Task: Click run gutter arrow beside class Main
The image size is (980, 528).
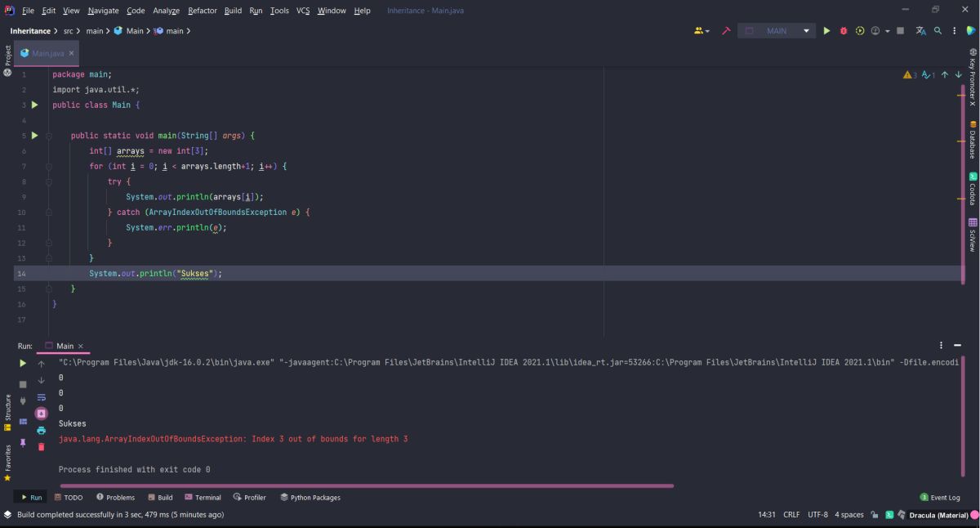Action: coord(34,105)
